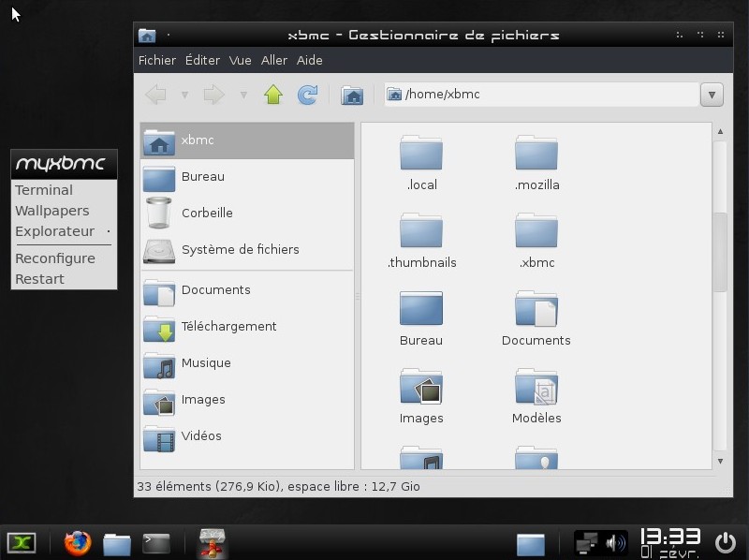Click the power button in the taskbar
This screenshot has width=749, height=560.
click(x=725, y=543)
